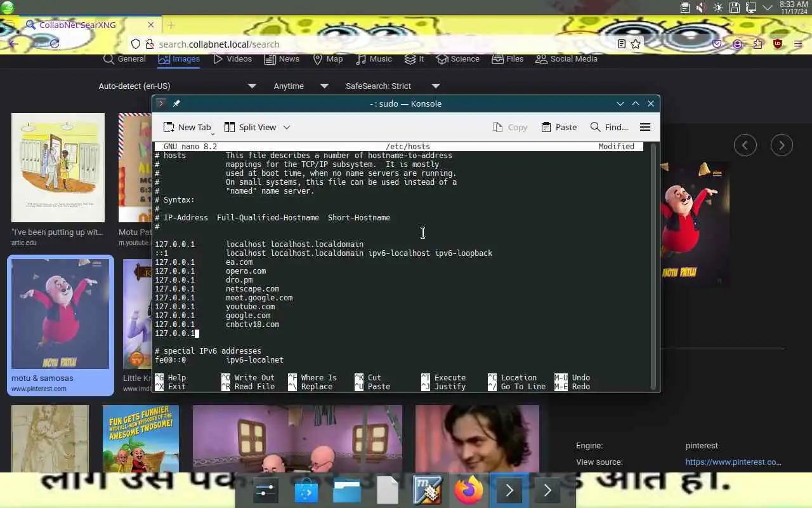Show the previous image in the detail panel
The image size is (812, 508).
pos(745,145)
